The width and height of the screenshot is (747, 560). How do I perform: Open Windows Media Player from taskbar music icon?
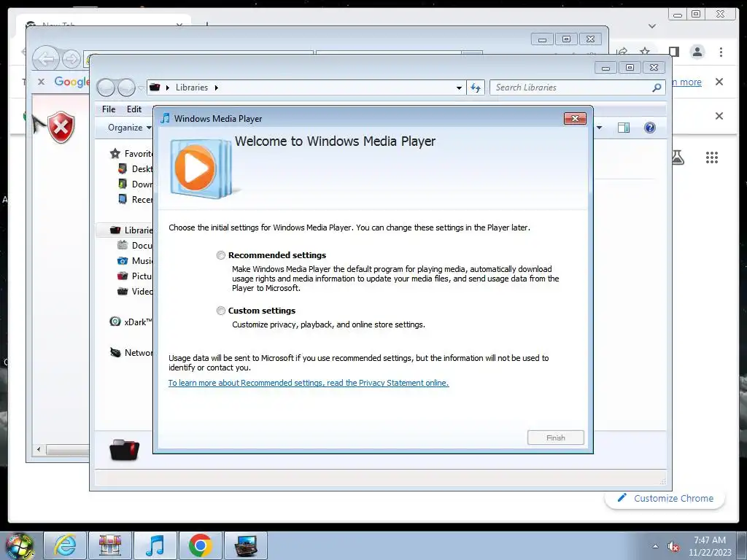[x=155, y=545]
